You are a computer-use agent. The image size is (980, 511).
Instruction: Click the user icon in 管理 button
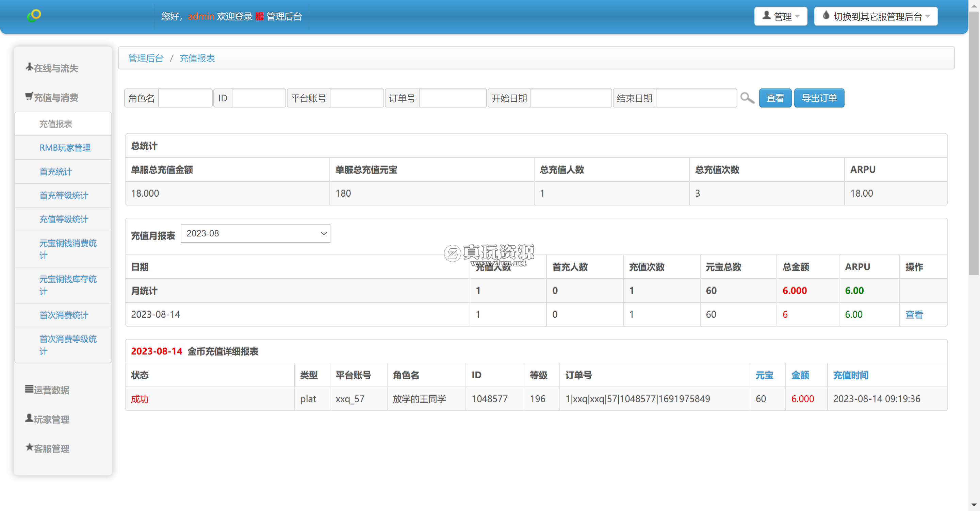click(767, 16)
